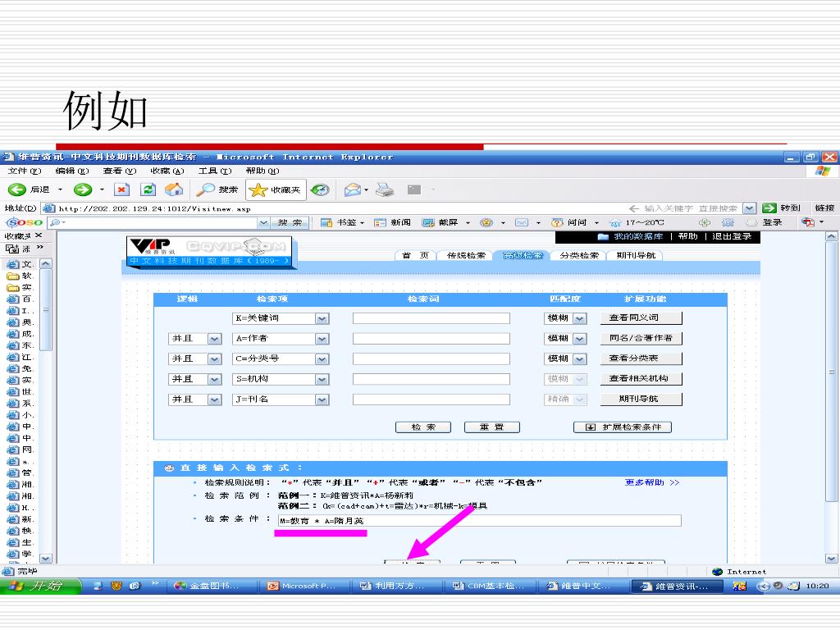The width and height of the screenshot is (840, 630).
Task: Open the 更多帮助 link
Action: (652, 482)
